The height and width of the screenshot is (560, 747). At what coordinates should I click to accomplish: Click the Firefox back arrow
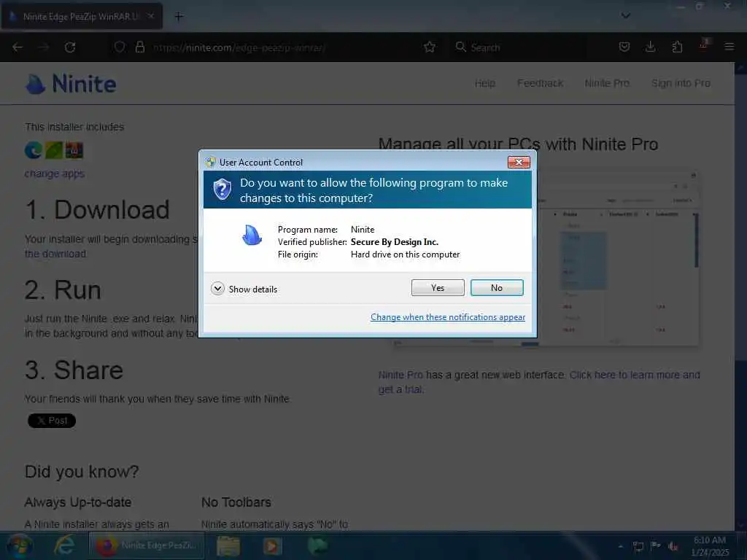[18, 47]
